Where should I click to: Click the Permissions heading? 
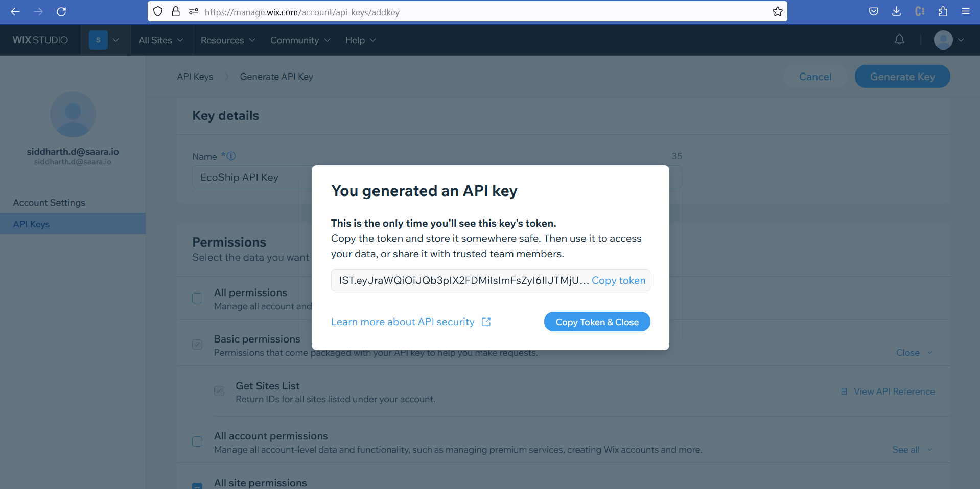(x=229, y=242)
